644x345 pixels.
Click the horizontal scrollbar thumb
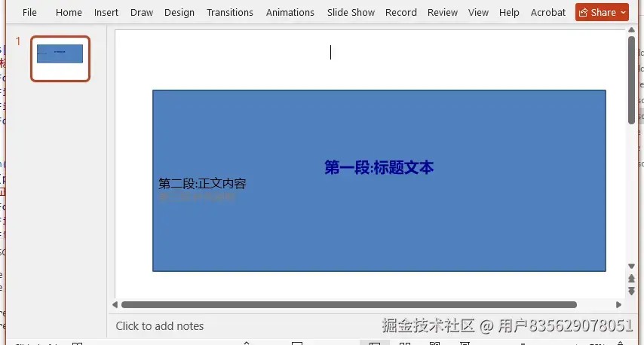coord(349,305)
